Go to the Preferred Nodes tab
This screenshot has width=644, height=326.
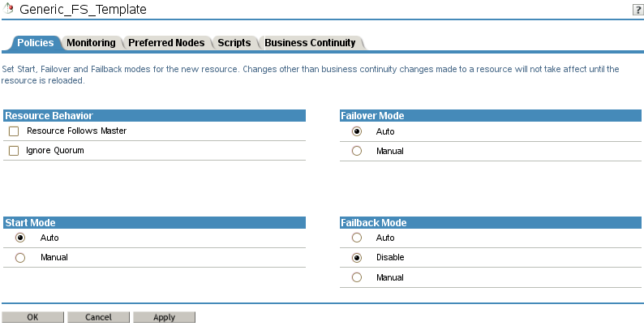click(x=166, y=43)
